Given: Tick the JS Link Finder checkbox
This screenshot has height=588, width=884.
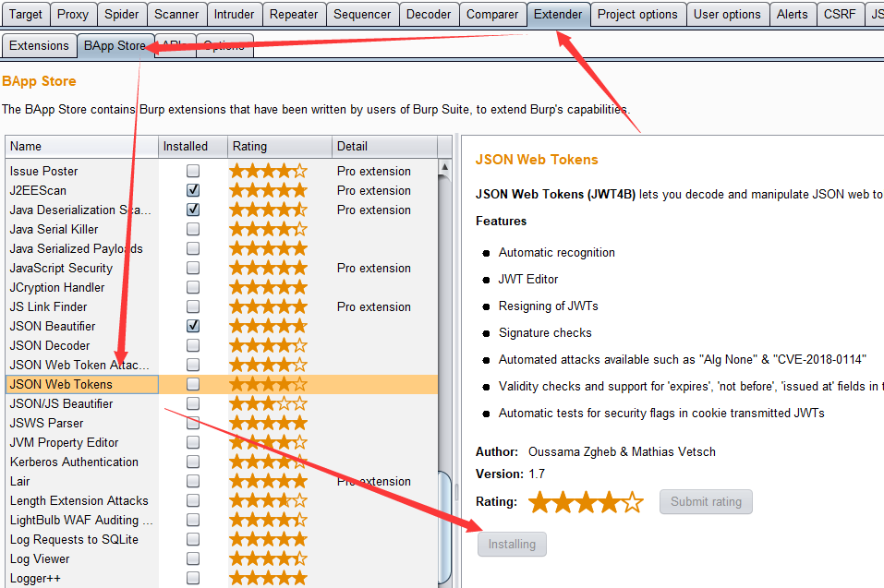Looking at the screenshot, I should point(193,306).
